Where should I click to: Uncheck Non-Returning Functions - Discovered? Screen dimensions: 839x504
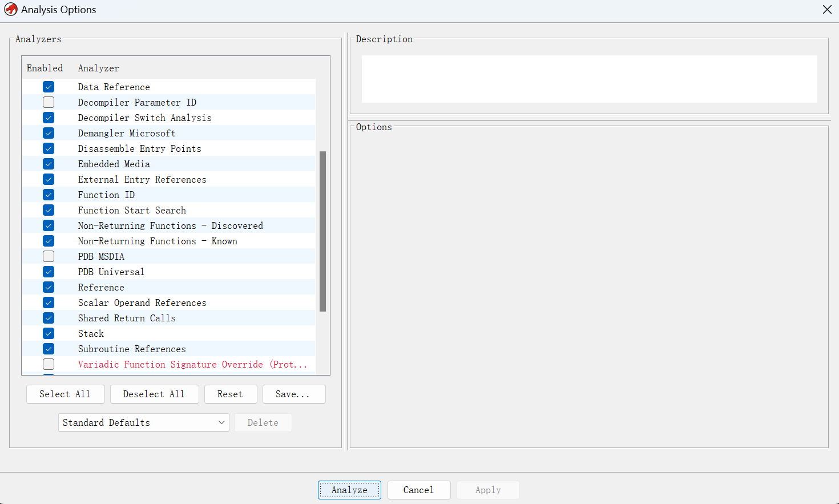(x=49, y=225)
